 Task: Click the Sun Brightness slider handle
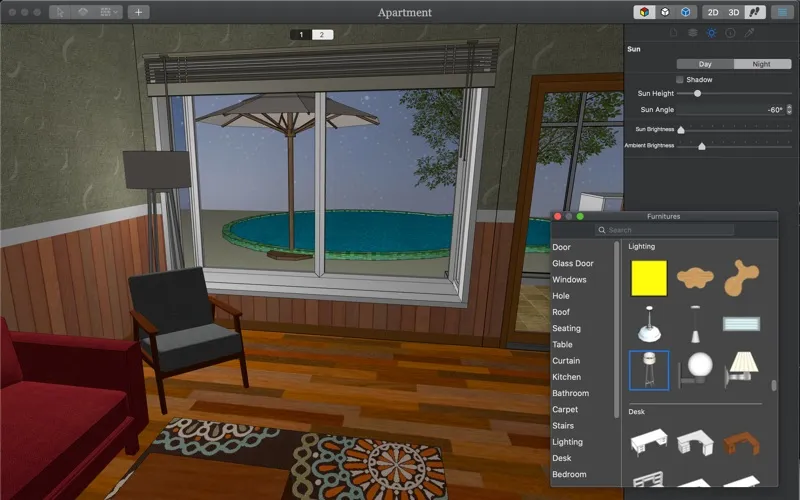(x=681, y=130)
